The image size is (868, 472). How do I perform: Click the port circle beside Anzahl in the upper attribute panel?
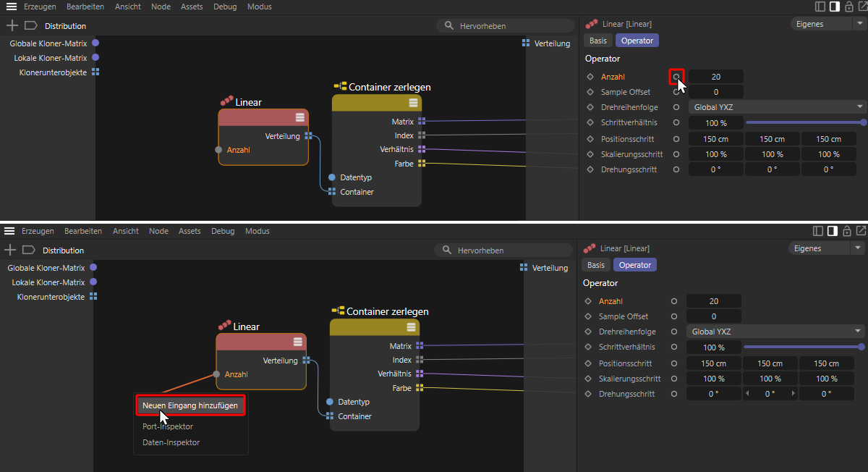tap(676, 77)
